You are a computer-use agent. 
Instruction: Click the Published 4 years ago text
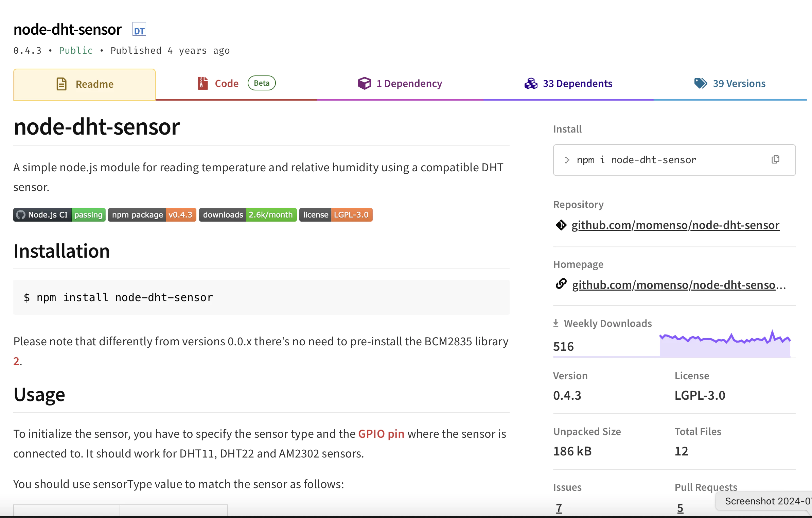tap(170, 51)
